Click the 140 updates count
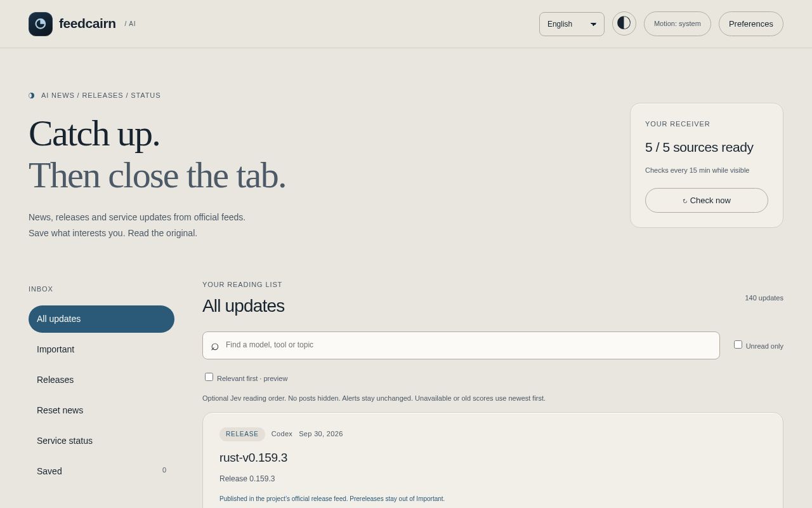Viewport: 812px width, 508px height. coord(764,298)
